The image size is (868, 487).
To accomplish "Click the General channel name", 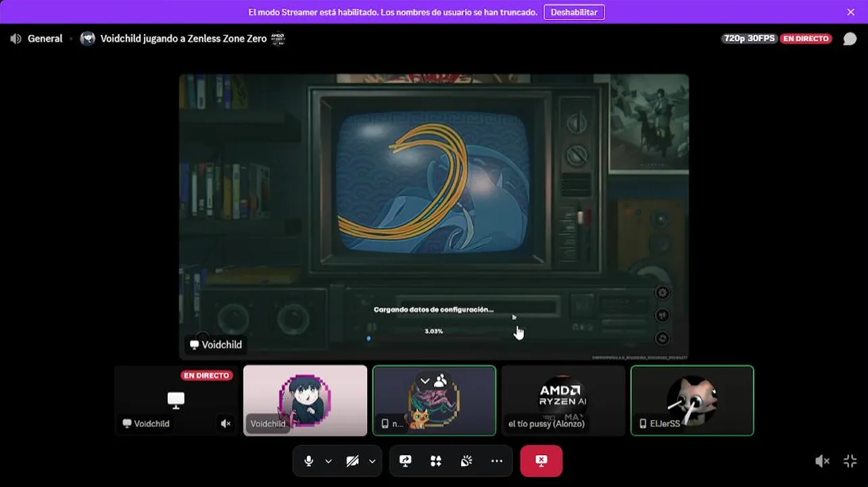I will 45,39.
